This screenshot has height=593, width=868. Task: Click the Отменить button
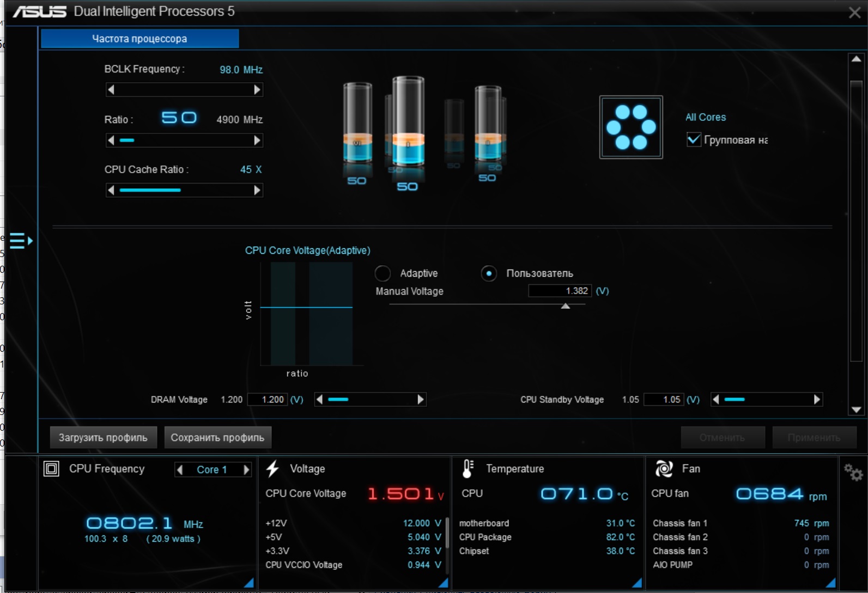pyautogui.click(x=723, y=438)
